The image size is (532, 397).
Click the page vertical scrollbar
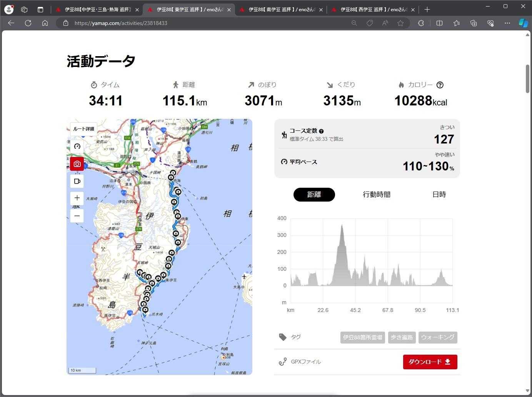[527, 79]
